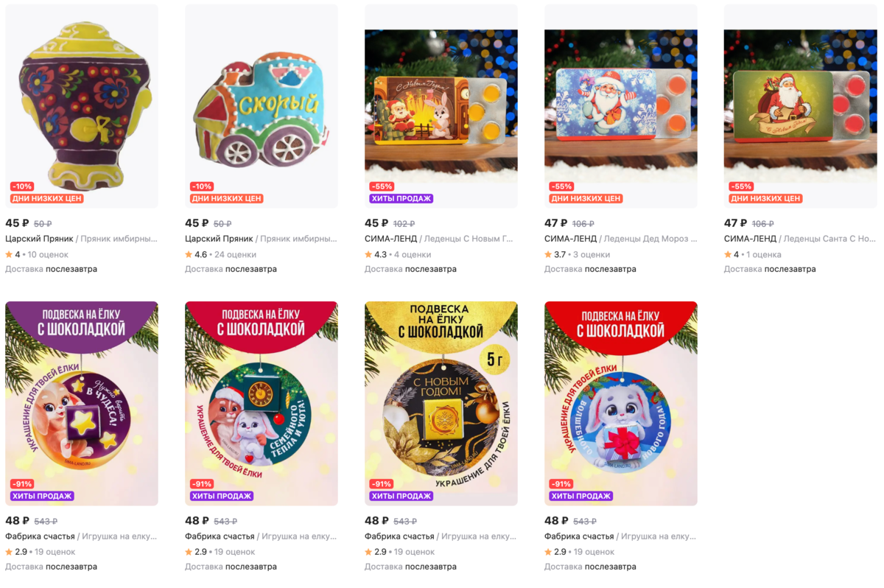Open the 'Скорый' train gingerbread image
Image resolution: width=884 pixels, height=588 pixels.
(262, 106)
